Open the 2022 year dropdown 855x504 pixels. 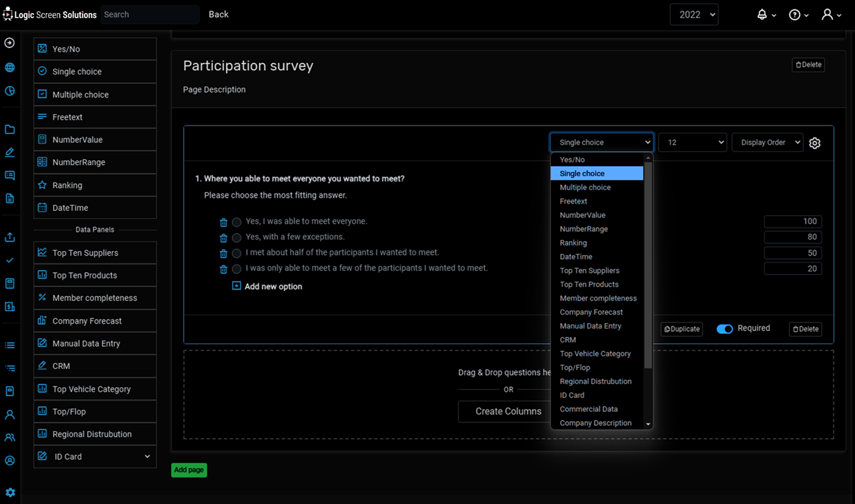[694, 15]
